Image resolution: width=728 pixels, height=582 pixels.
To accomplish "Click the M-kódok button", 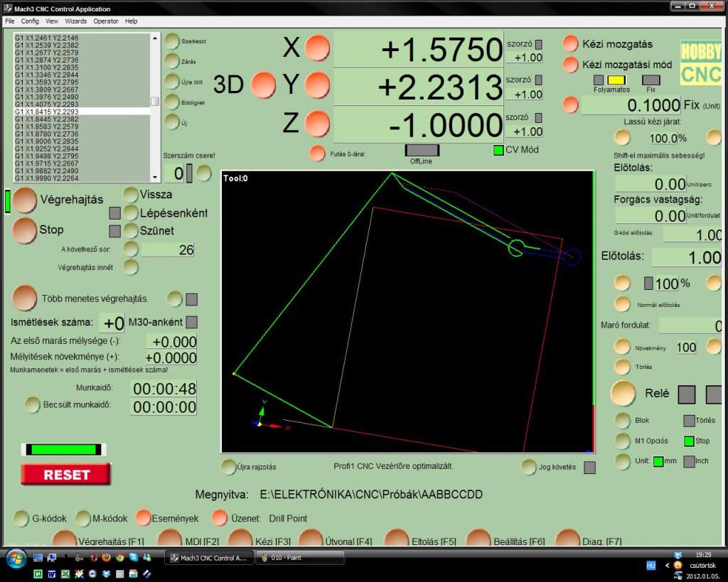I will 82,519.
